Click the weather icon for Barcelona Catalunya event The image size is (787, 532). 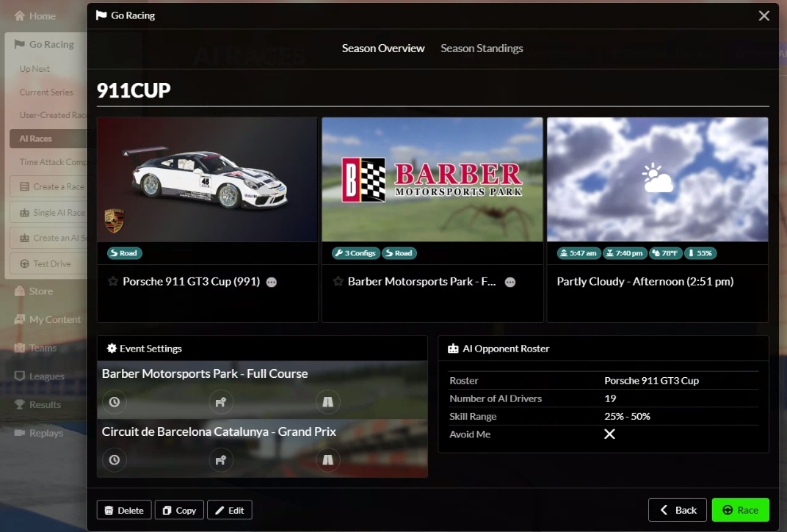[x=221, y=460]
